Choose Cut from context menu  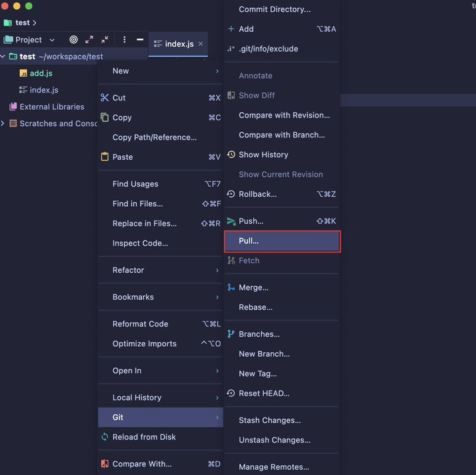click(160, 98)
